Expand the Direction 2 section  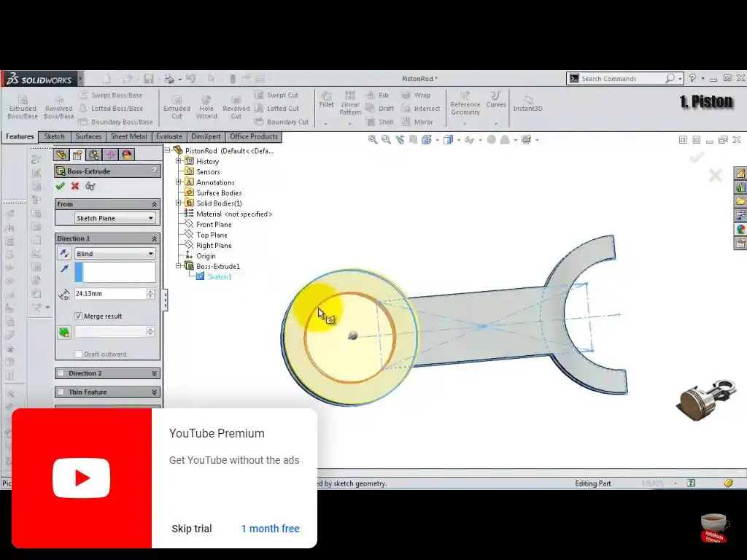[155, 373]
